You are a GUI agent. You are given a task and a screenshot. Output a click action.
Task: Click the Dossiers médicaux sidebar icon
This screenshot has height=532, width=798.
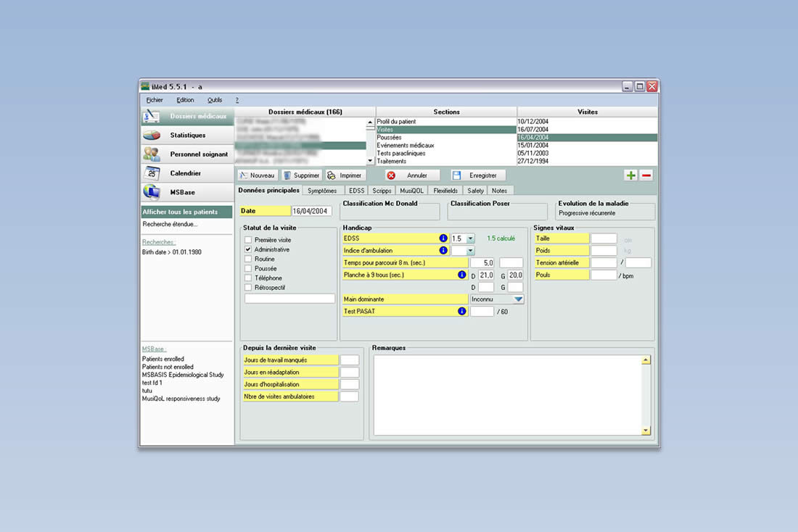coord(152,116)
